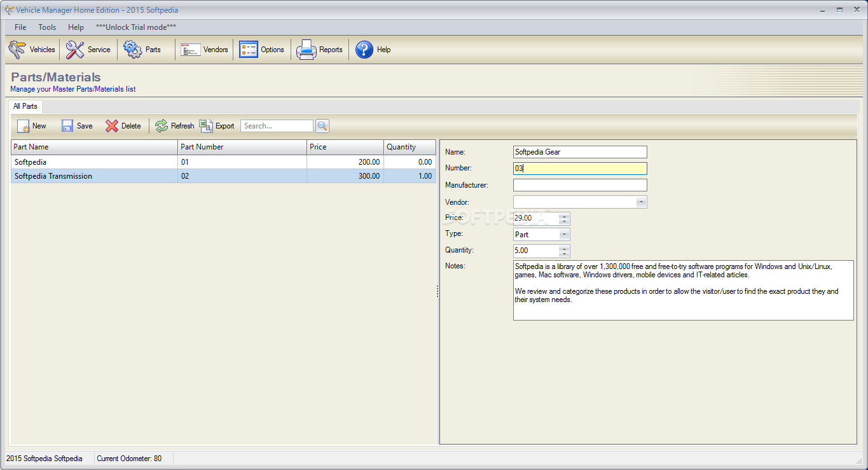The height and width of the screenshot is (470, 868).
Task: Click part number 01 cell
Action: tap(242, 162)
